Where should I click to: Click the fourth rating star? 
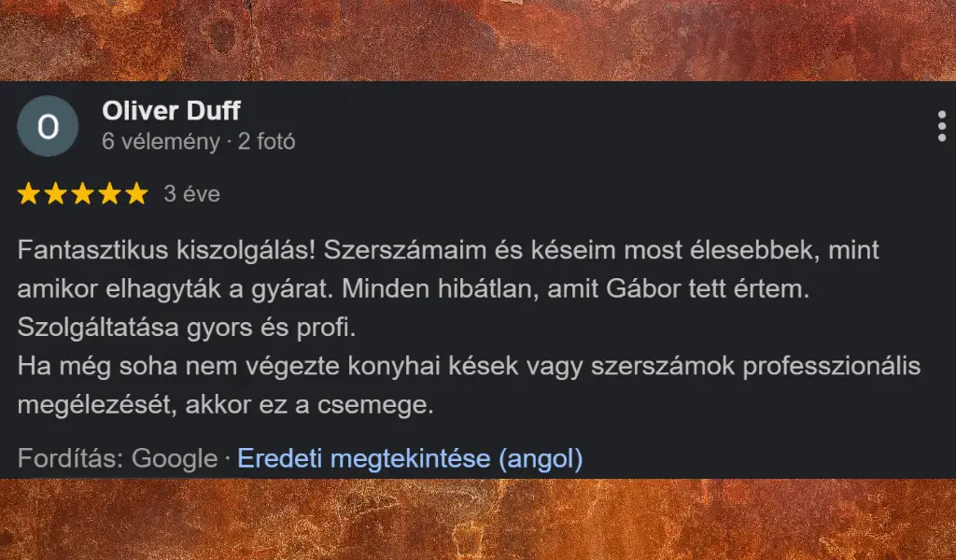pyautogui.click(x=108, y=193)
